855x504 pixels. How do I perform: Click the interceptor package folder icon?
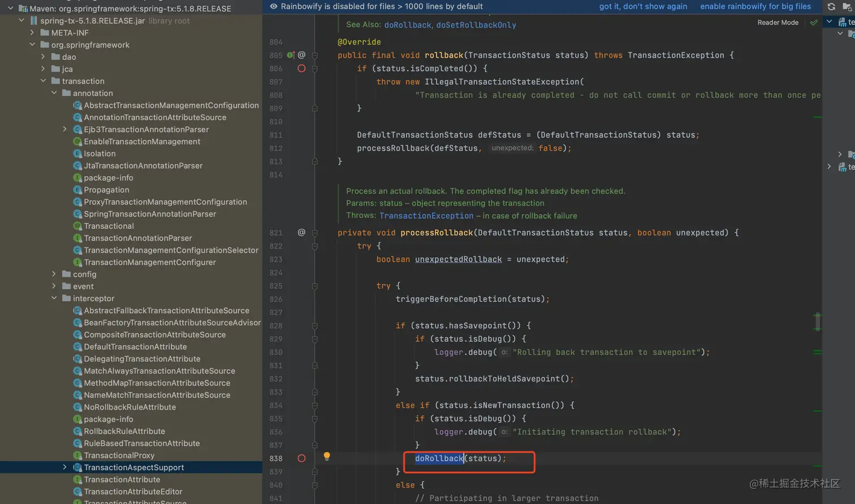[66, 298]
